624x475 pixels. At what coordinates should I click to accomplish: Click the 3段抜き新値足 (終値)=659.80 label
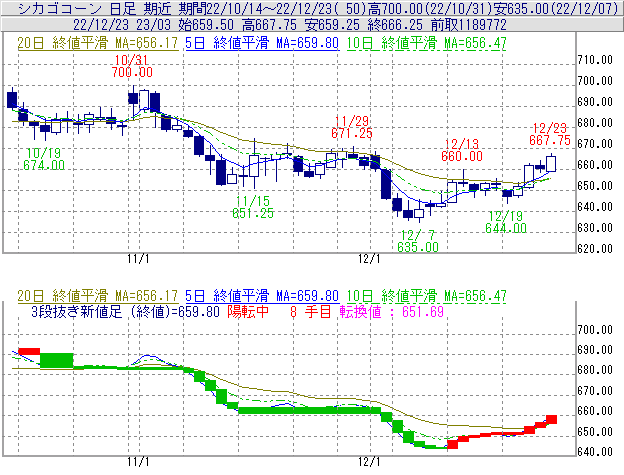point(125,311)
